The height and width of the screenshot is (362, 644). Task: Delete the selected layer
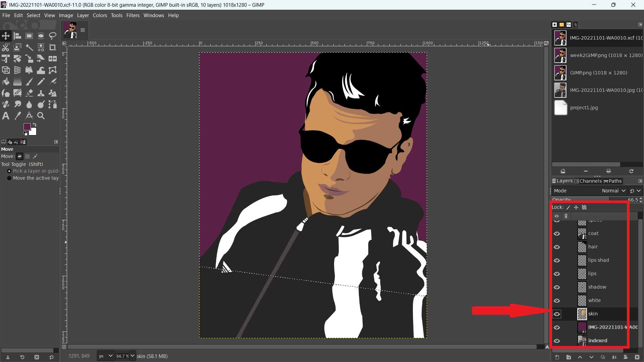637,357
